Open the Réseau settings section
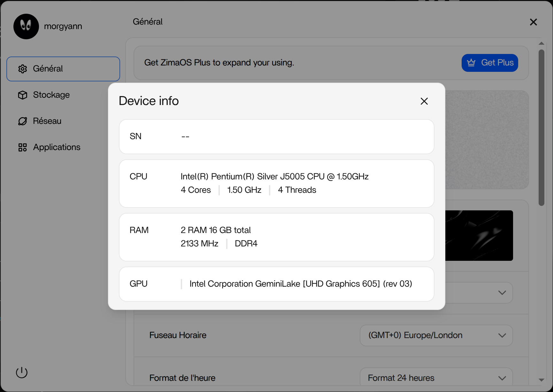 (x=63, y=121)
